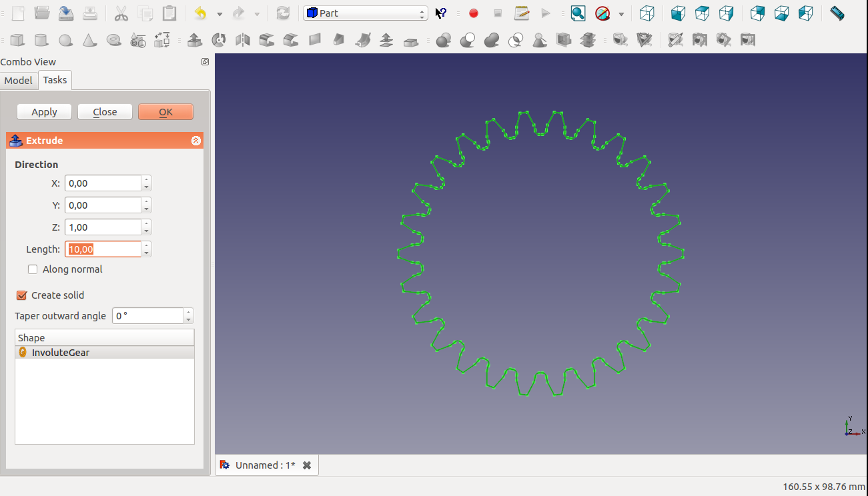The width and height of the screenshot is (868, 496).
Task: Switch to the Model tab
Action: (18, 81)
